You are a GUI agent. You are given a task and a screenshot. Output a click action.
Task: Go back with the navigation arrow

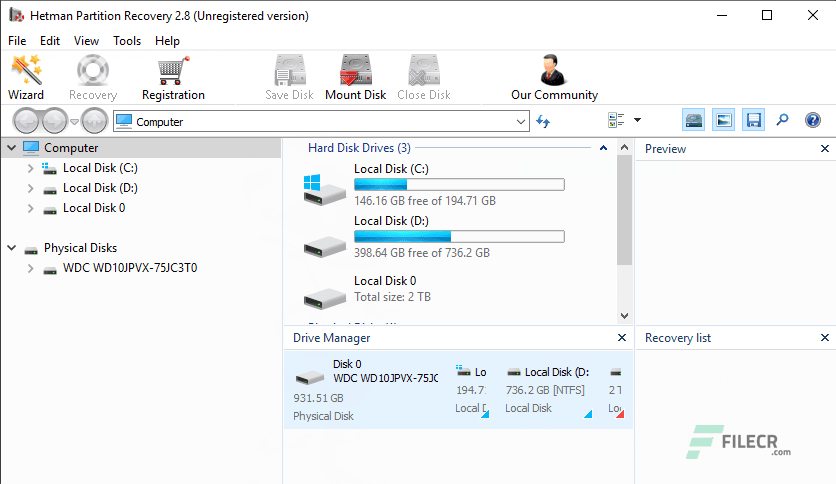tap(26, 121)
